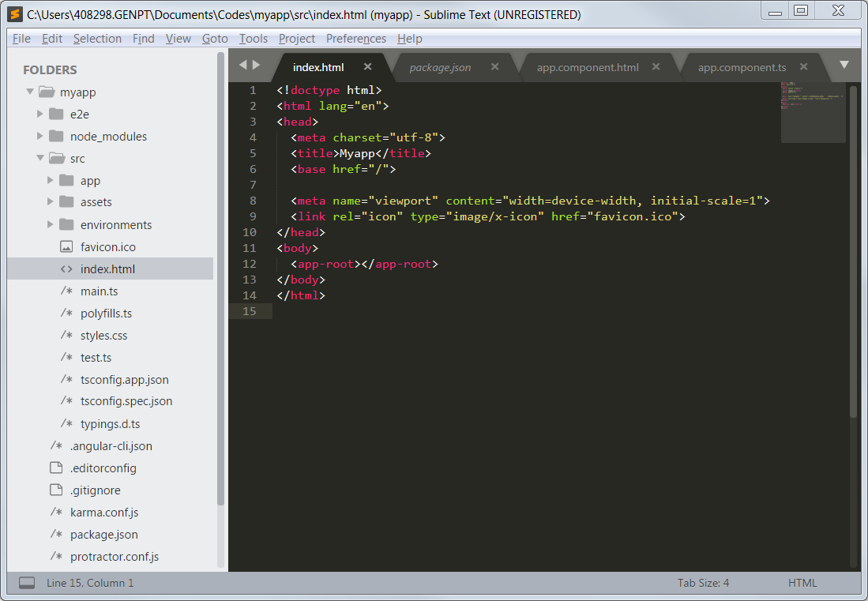Click the blank file icon beside .gitignore
The image size is (868, 601).
[56, 490]
